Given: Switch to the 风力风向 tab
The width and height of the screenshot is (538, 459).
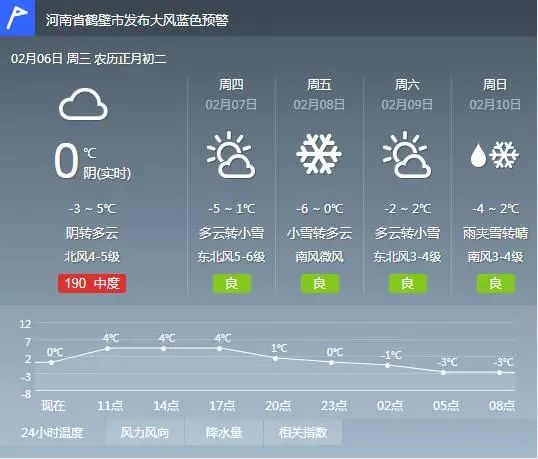Looking at the screenshot, I should [x=145, y=432].
